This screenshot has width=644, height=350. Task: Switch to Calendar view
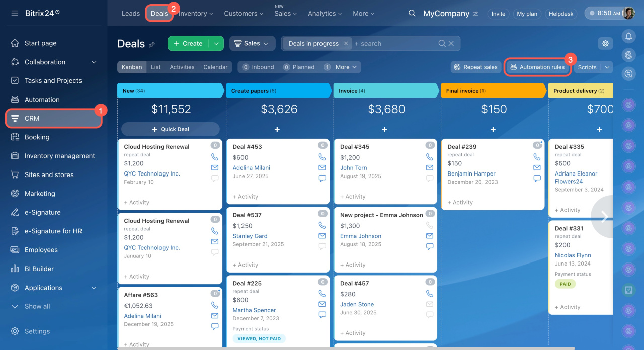pos(215,67)
